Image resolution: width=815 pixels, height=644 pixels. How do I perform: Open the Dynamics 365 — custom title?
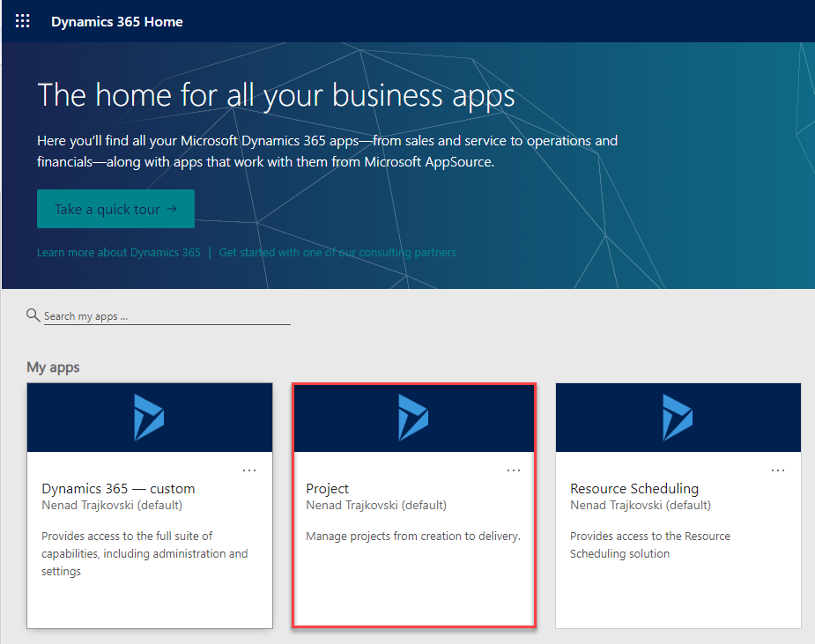[x=118, y=489]
